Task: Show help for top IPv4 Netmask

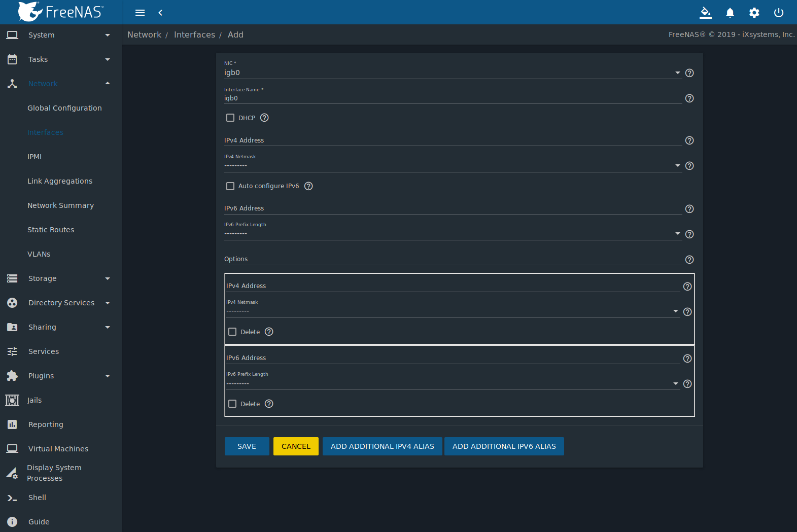Action: pos(689,166)
